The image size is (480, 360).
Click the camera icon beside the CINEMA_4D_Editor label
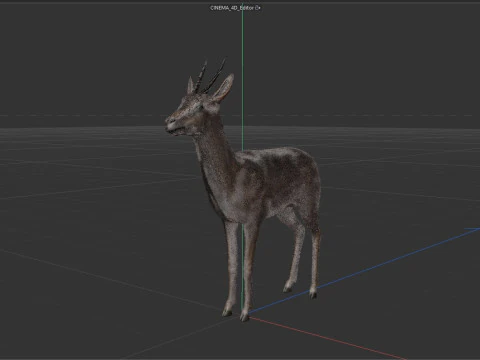(x=258, y=8)
